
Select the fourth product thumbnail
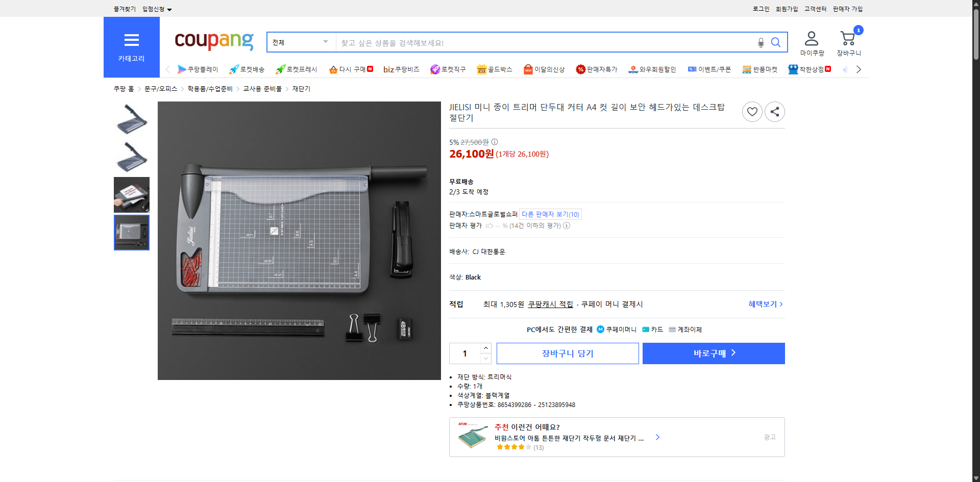tap(131, 233)
